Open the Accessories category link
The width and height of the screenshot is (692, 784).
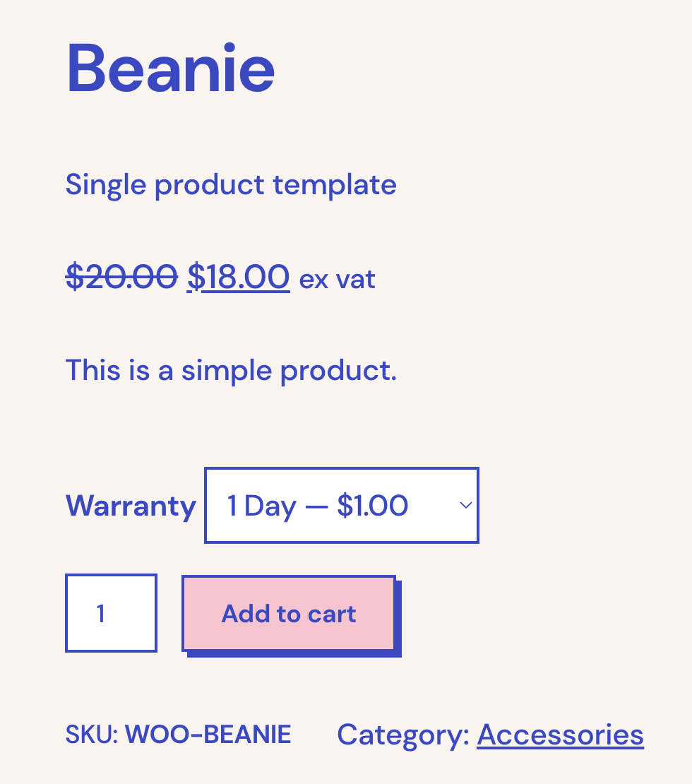[560, 735]
